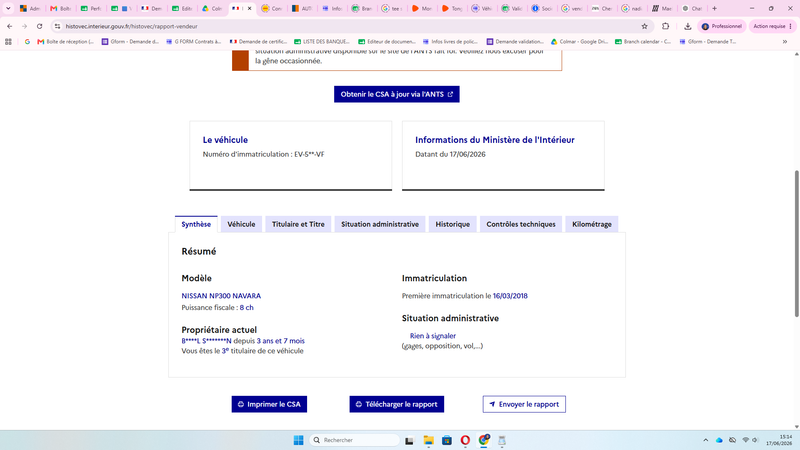Expand hidden system tray icons
The width and height of the screenshot is (800, 450).
tap(706, 440)
